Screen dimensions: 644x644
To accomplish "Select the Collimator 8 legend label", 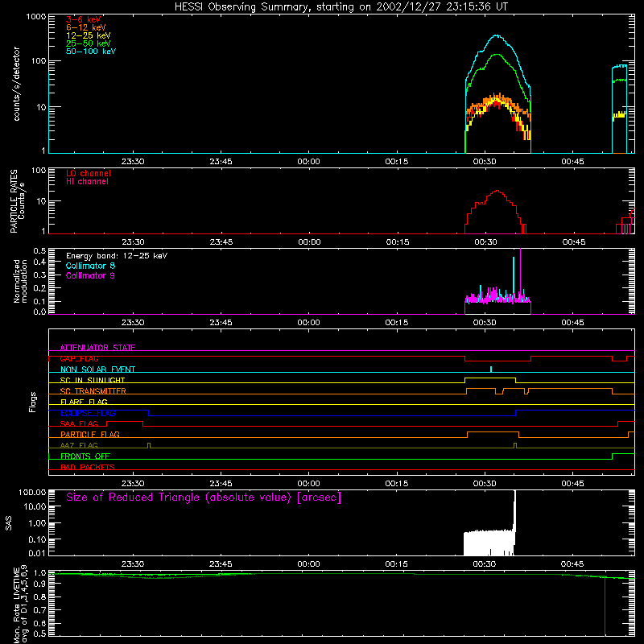I will [x=90, y=266].
